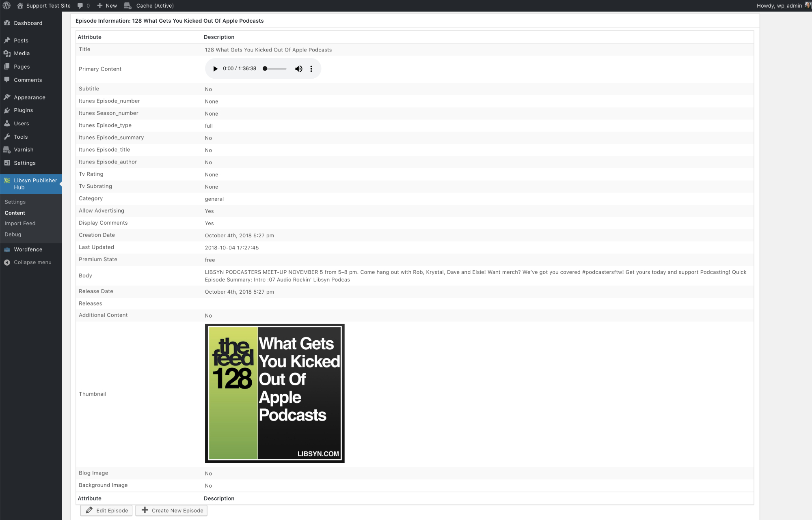This screenshot has width=812, height=520.
Task: Select the audio time 0:00 / 1:36:38 text
Action: pyautogui.click(x=240, y=69)
